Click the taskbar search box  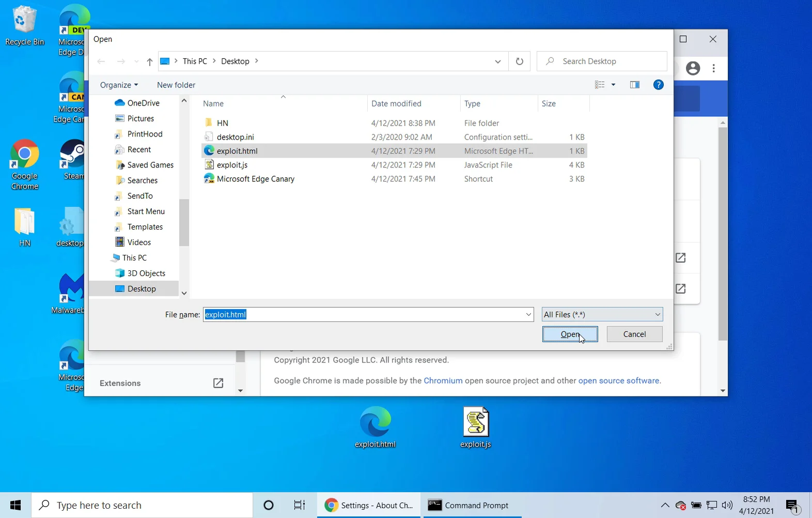coord(142,505)
